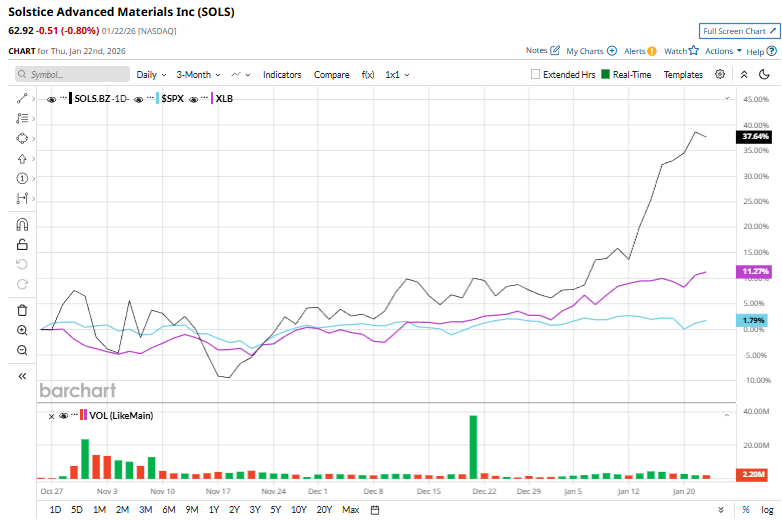Add to My Charts plus icon

click(x=612, y=51)
